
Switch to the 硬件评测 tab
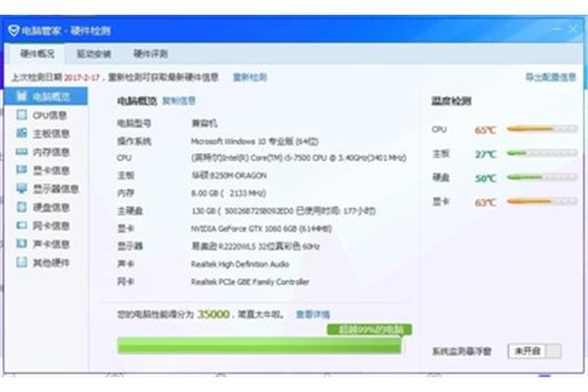(150, 54)
